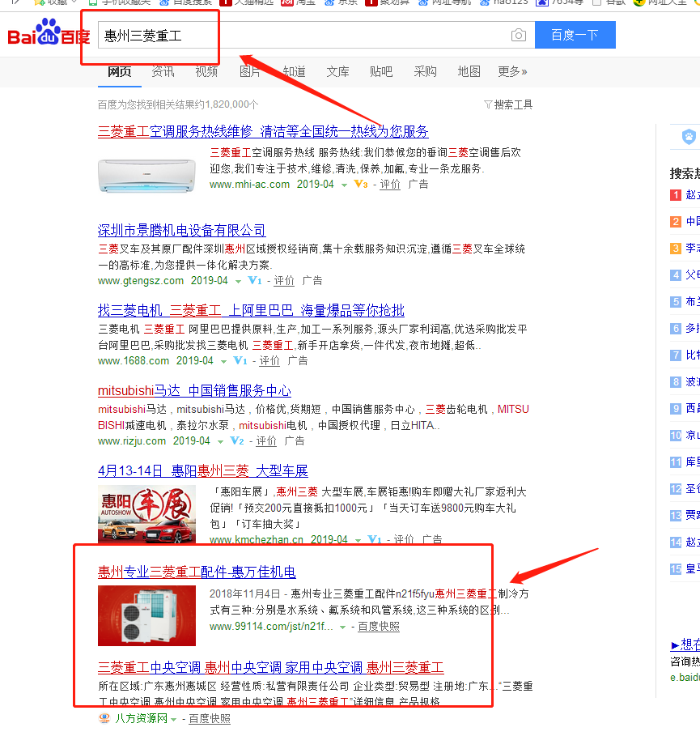700x736 pixels.
Task: Click the 八方资源网 source link
Action: tap(142, 719)
